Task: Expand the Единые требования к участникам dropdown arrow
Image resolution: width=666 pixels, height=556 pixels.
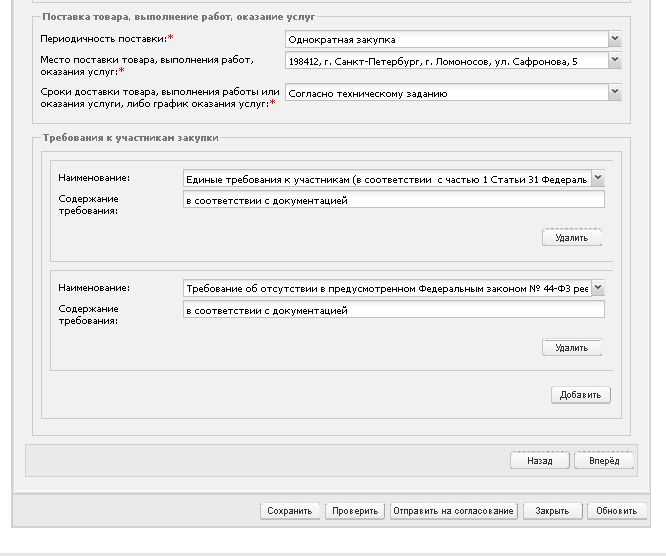Action: (x=598, y=178)
